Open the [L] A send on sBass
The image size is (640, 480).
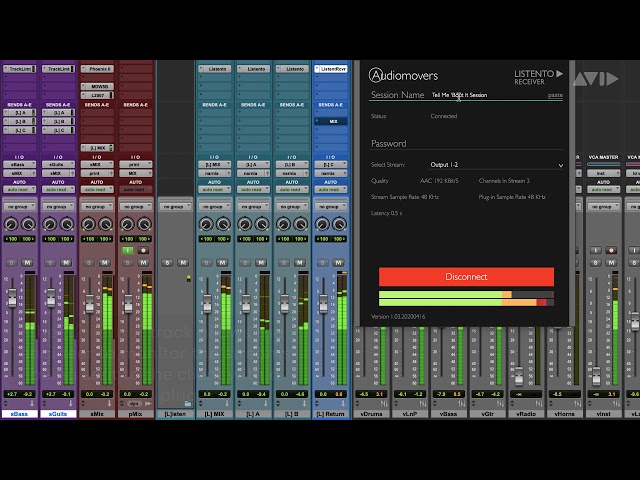(19, 113)
